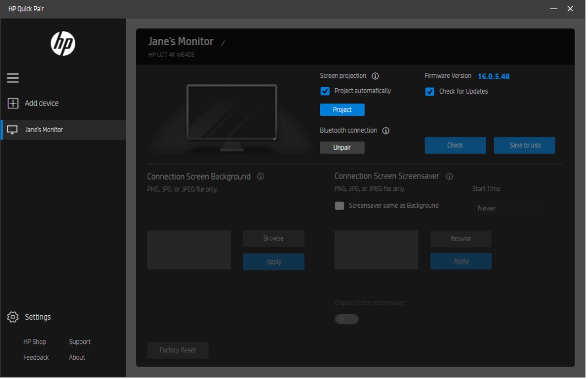Open the Feedback link
Viewport: 588px width, 379px height.
(36, 358)
